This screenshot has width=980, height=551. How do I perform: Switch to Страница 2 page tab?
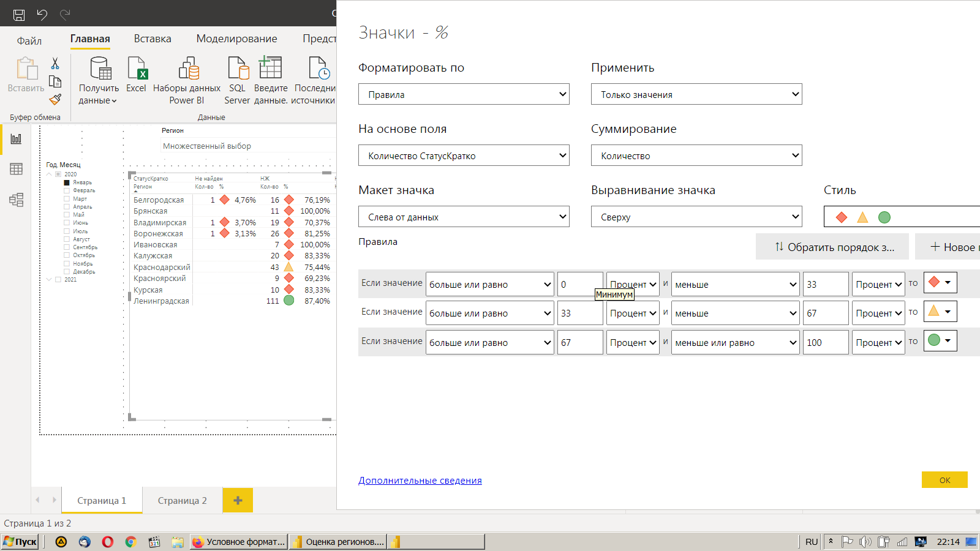tap(183, 500)
